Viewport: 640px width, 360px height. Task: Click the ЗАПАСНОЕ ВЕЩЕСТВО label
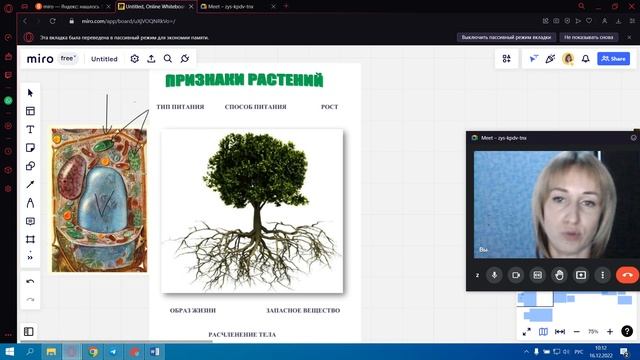point(303,311)
